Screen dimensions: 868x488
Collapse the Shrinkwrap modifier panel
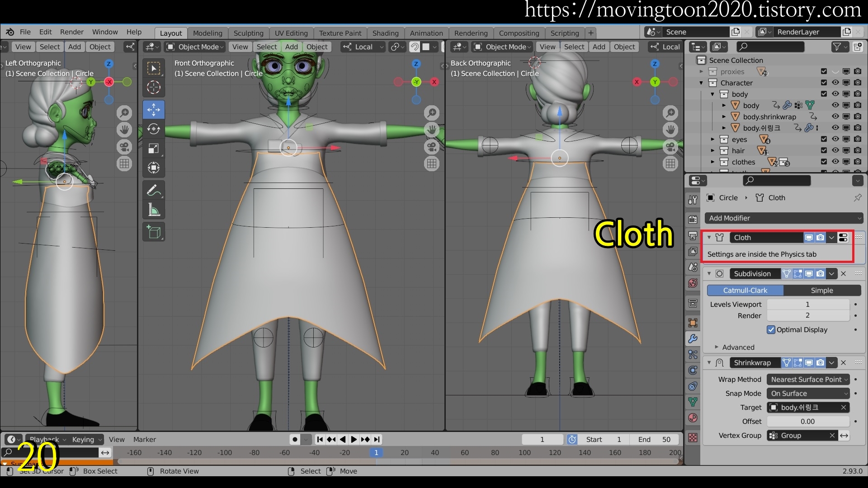[x=709, y=362]
